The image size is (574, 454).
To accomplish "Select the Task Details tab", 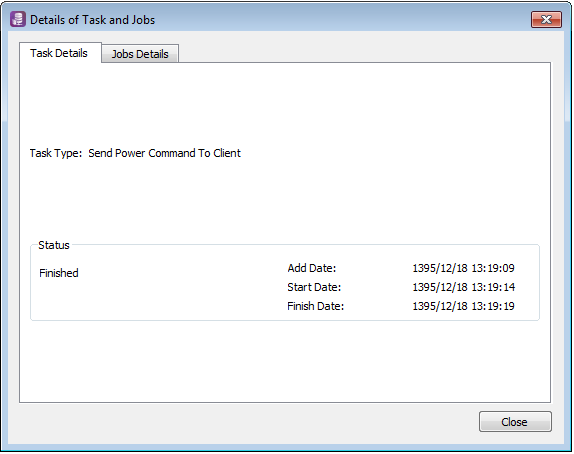I will tap(59, 53).
